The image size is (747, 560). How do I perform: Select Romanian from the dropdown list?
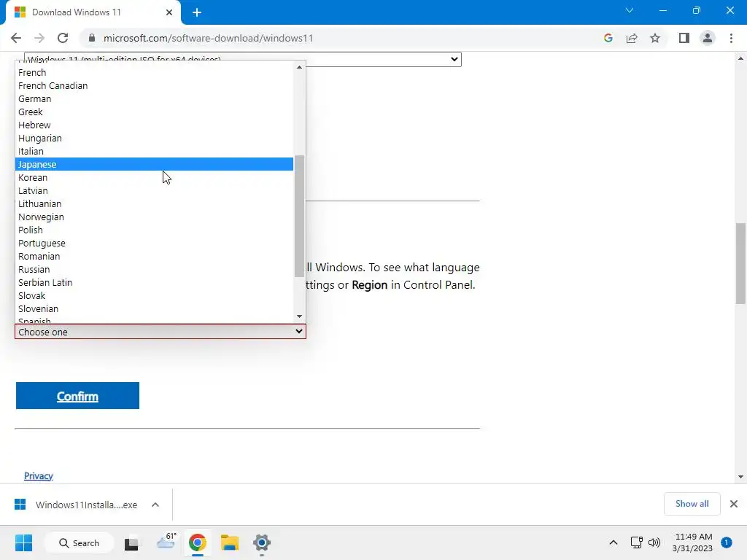tap(155, 256)
